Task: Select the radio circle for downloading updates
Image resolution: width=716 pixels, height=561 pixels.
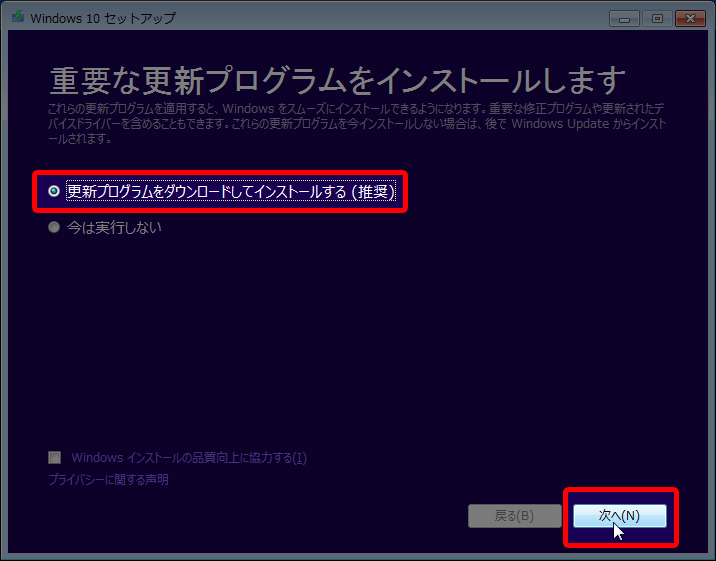Action: click(x=54, y=191)
